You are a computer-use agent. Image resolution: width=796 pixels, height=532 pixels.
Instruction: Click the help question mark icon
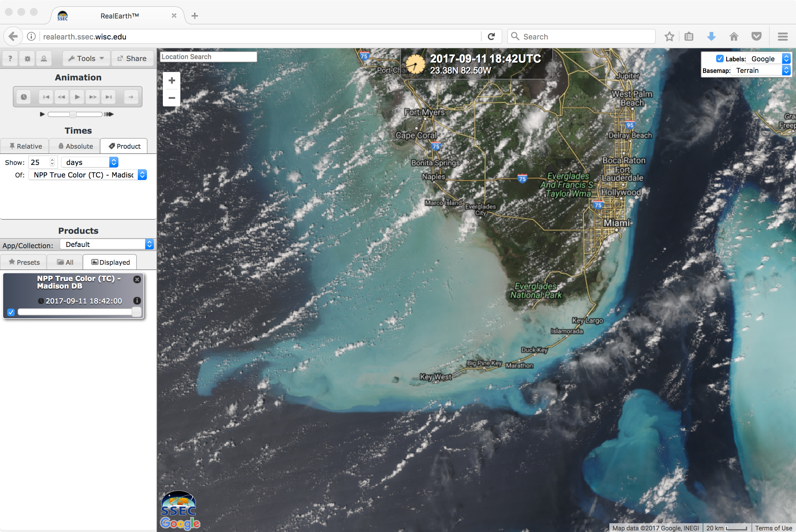(10, 58)
